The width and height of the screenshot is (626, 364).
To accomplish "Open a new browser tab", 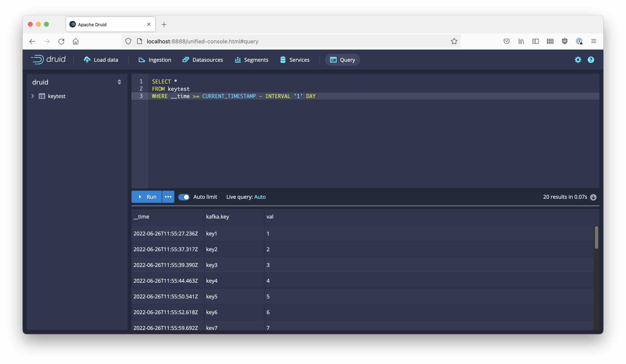I will (x=164, y=24).
